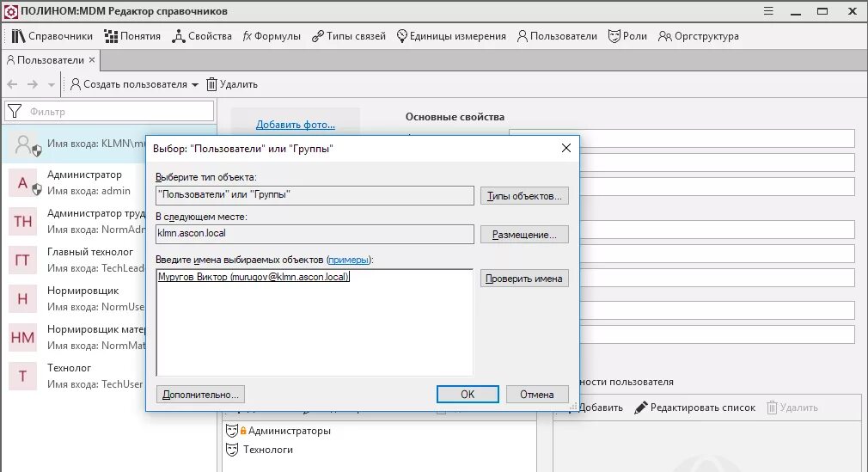Image resolution: width=868 pixels, height=472 pixels.
Task: Click object type field in dialog
Action: [315, 195]
